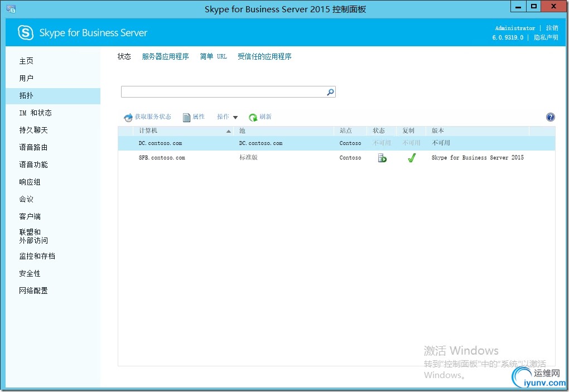Open 属性 properties toolbar button
This screenshot has width=569, height=392.
[x=194, y=117]
